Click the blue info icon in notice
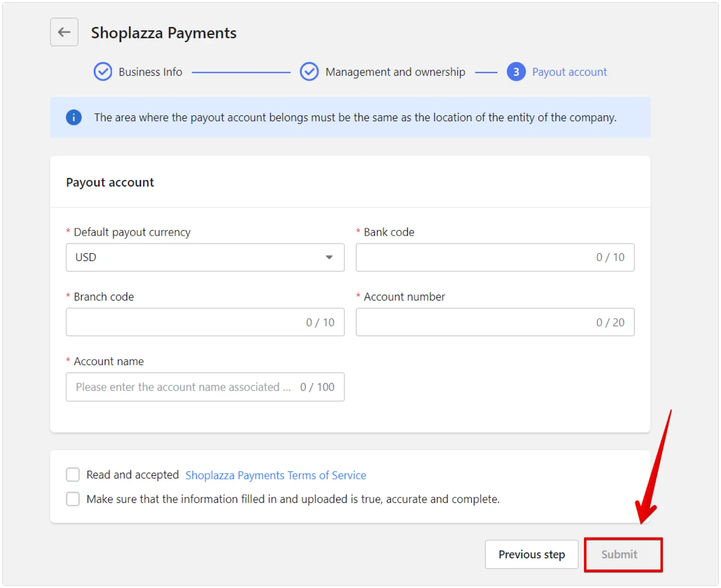The height and width of the screenshot is (588, 721). tap(74, 118)
